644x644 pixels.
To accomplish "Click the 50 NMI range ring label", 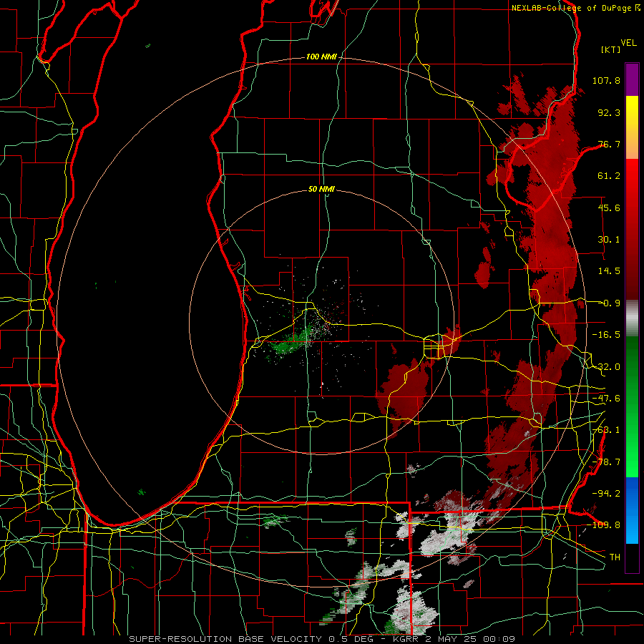I will (x=321, y=190).
